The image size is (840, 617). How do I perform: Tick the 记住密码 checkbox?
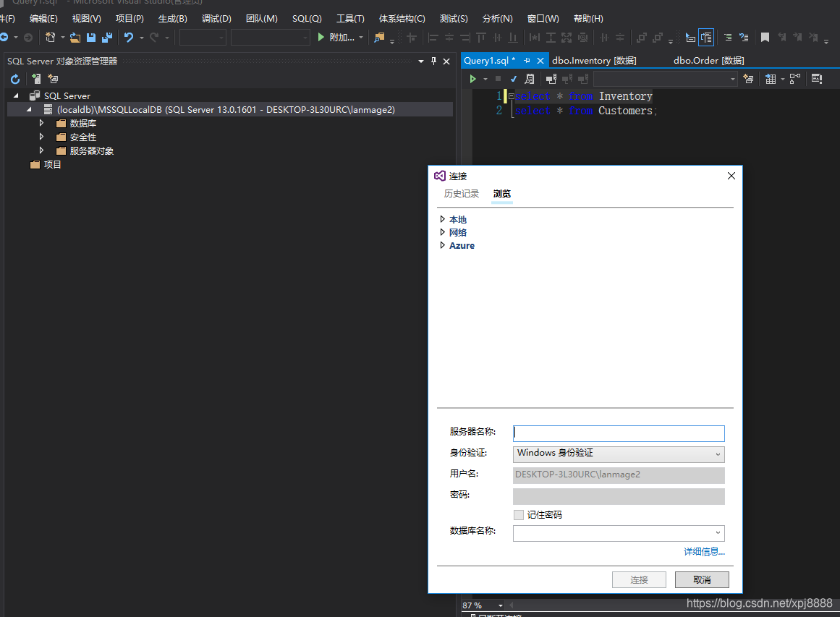click(x=519, y=515)
